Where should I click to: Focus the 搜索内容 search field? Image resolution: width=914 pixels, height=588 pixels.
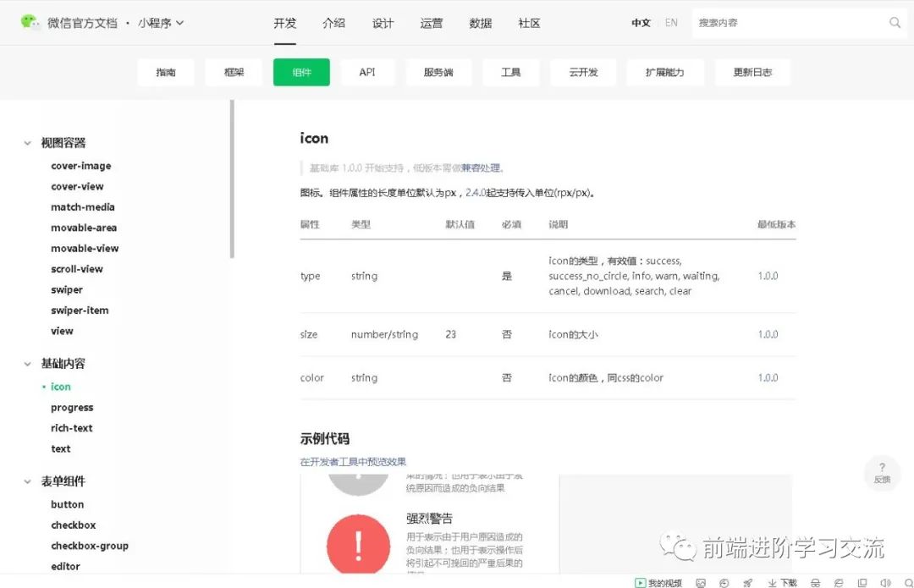(787, 23)
